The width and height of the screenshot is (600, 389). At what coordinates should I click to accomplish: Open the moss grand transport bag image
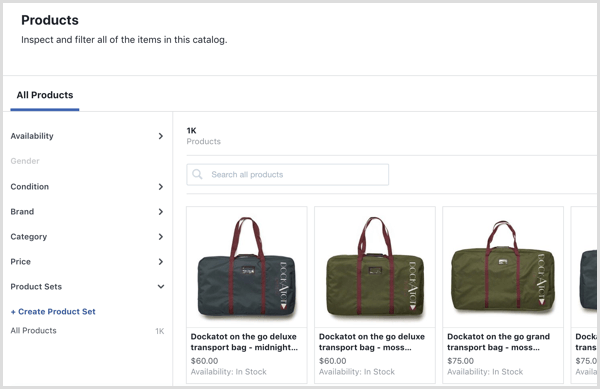pos(503,267)
